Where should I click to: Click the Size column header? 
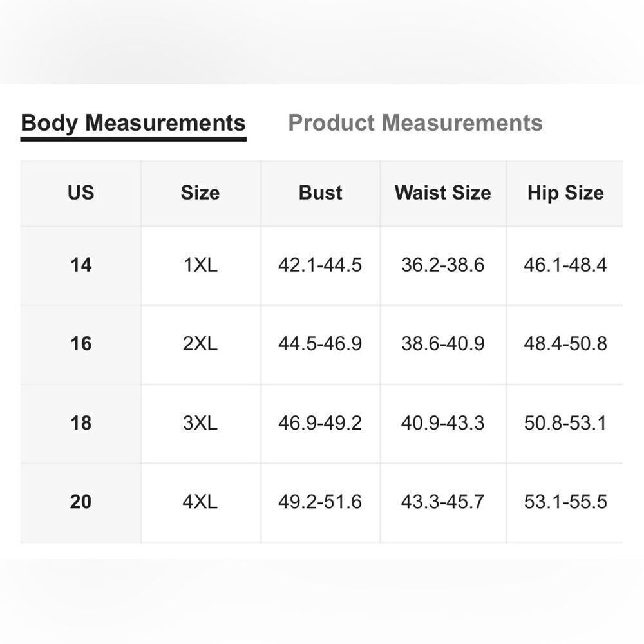pyautogui.click(x=200, y=193)
